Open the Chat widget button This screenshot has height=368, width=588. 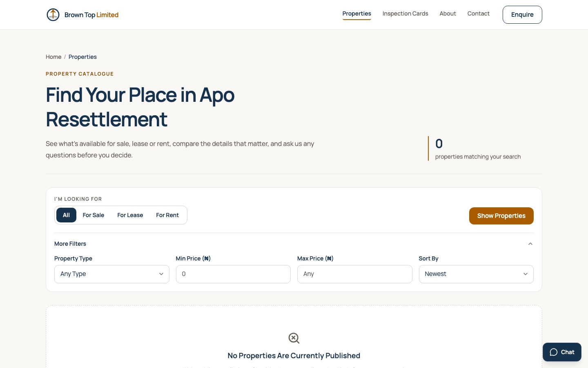coord(562,352)
